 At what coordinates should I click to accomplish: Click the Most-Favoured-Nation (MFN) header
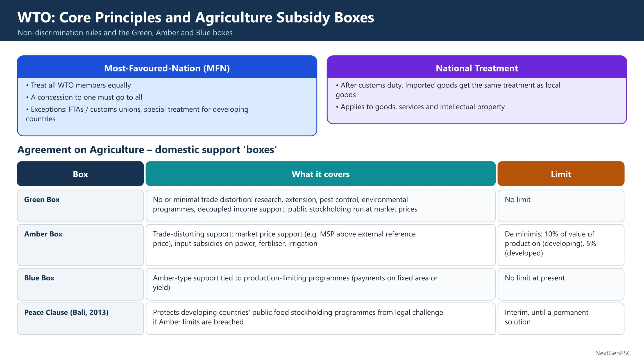click(167, 68)
